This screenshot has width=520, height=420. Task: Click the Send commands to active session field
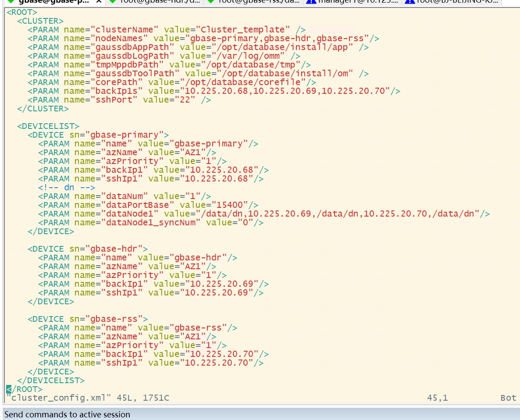[261, 414]
